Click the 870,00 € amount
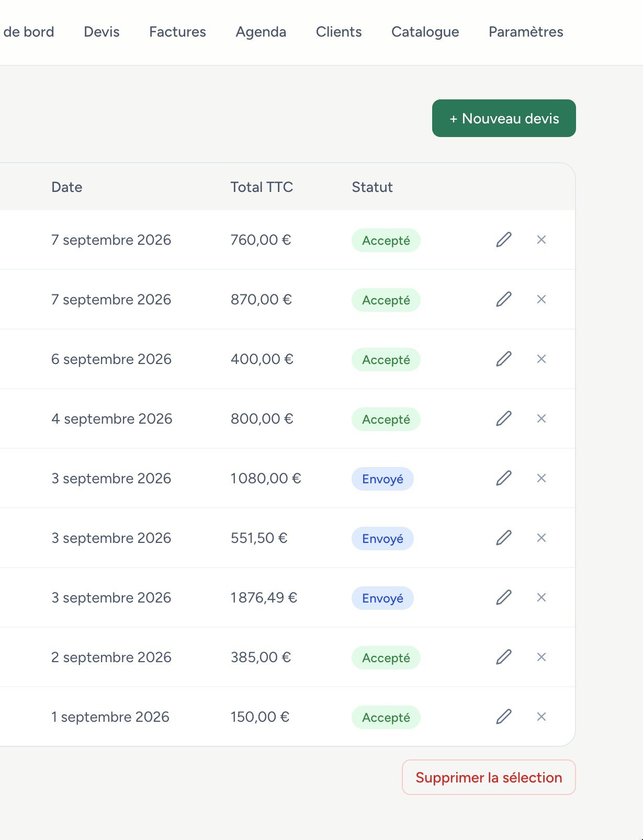 pos(261,299)
